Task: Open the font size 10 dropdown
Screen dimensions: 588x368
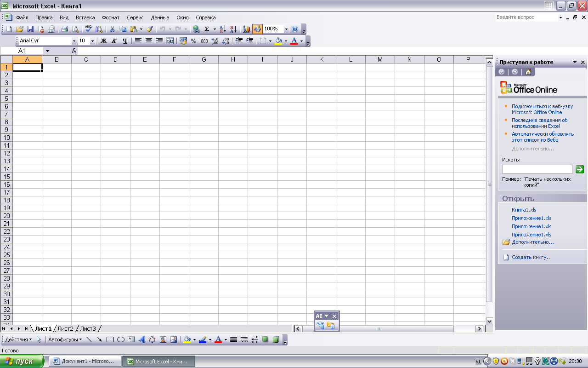Action: (92, 41)
